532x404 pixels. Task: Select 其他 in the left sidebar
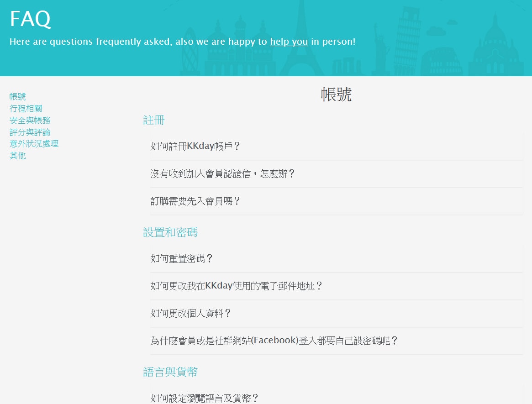click(18, 156)
